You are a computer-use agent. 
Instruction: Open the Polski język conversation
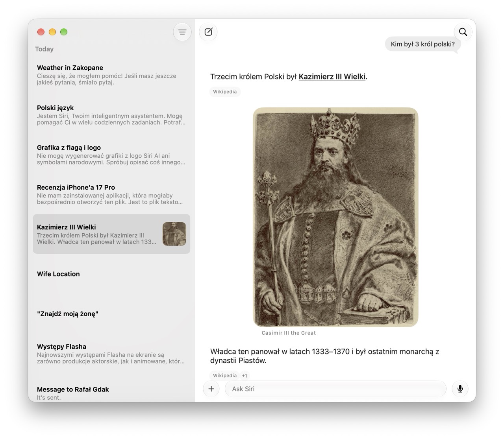pos(111,114)
